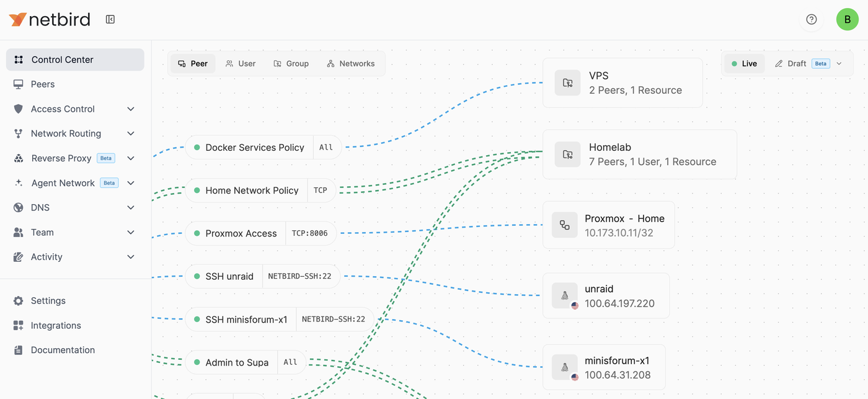Click TCP label on Home Network Policy
The height and width of the screenshot is (399, 868).
[x=321, y=191]
